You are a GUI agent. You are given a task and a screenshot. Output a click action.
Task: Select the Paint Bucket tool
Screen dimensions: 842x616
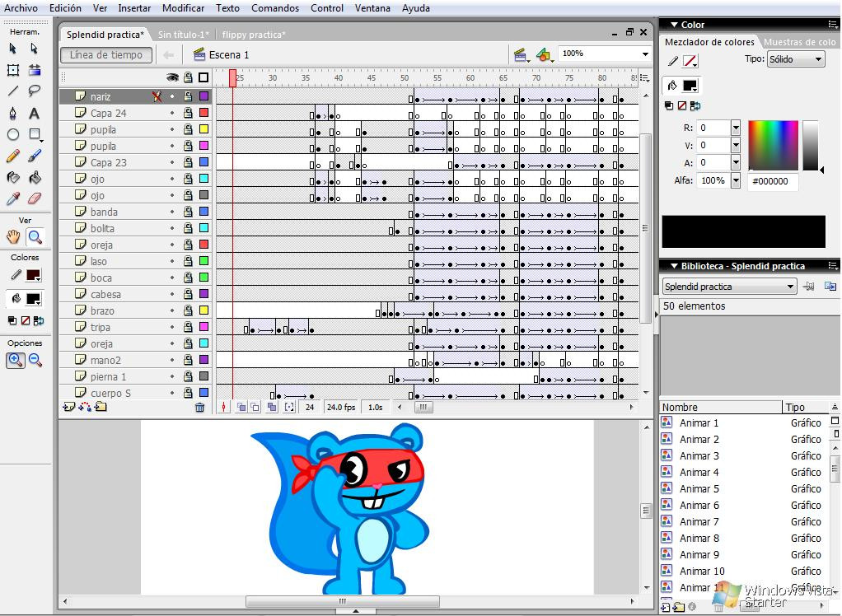coord(35,177)
